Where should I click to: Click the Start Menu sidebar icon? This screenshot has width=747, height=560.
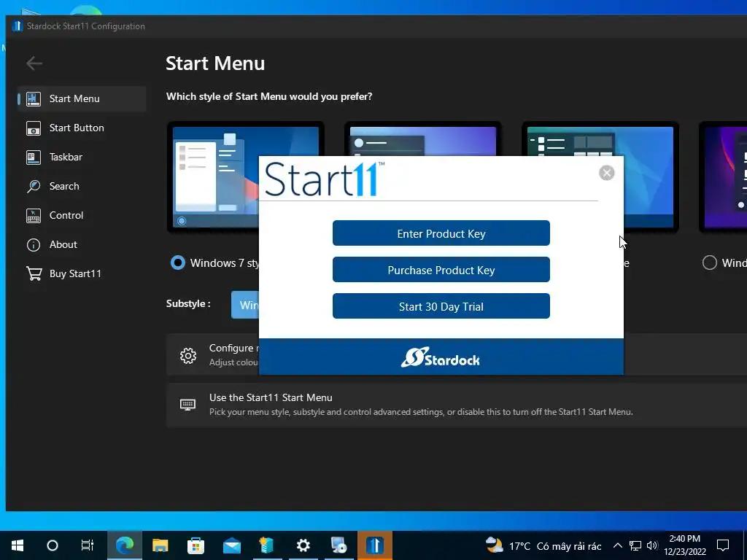[34, 98]
